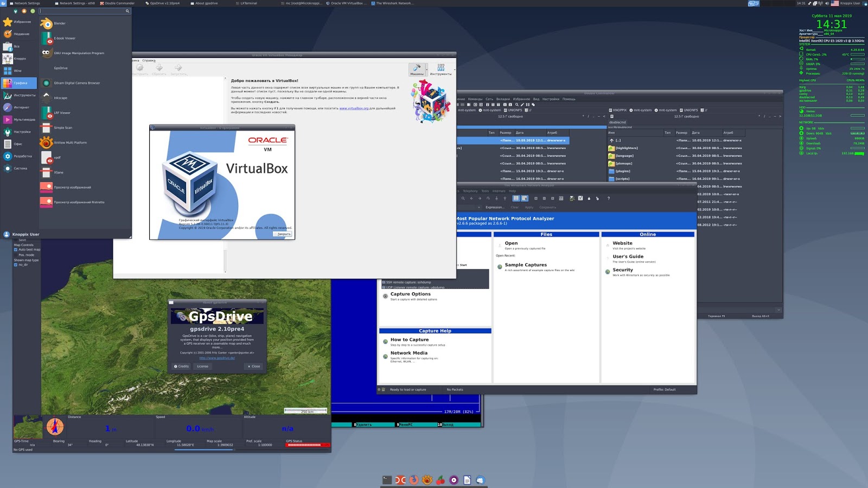This screenshot has height=488, width=868.
Task: Click the Expression... button in Wireshark filter bar
Action: (x=495, y=207)
